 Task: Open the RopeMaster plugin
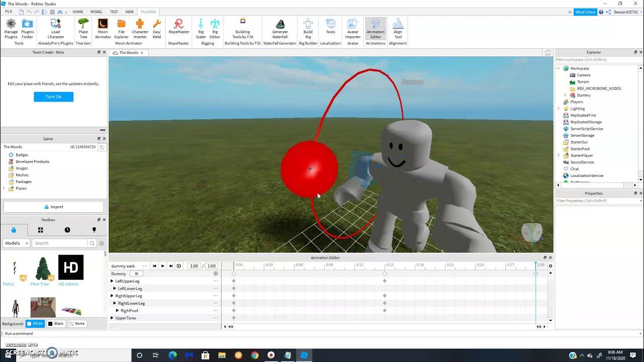[179, 26]
